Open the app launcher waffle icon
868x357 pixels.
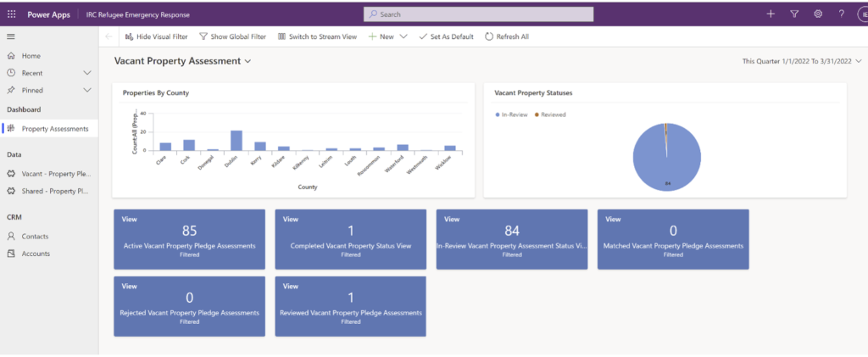click(x=12, y=14)
